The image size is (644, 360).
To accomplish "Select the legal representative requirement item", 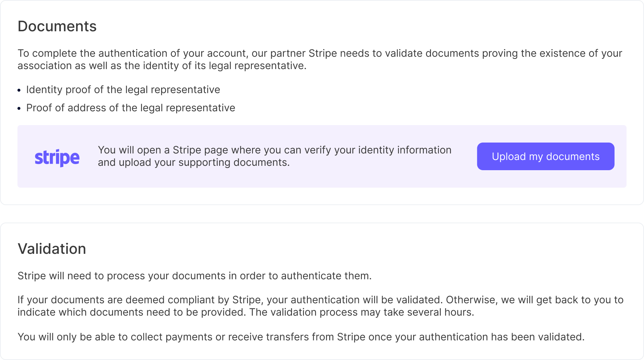I will click(123, 89).
